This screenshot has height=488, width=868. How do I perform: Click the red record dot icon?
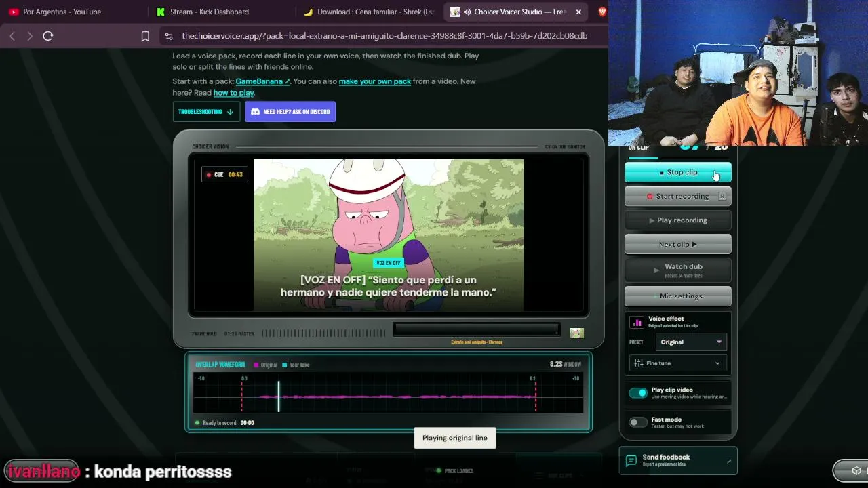(x=650, y=197)
